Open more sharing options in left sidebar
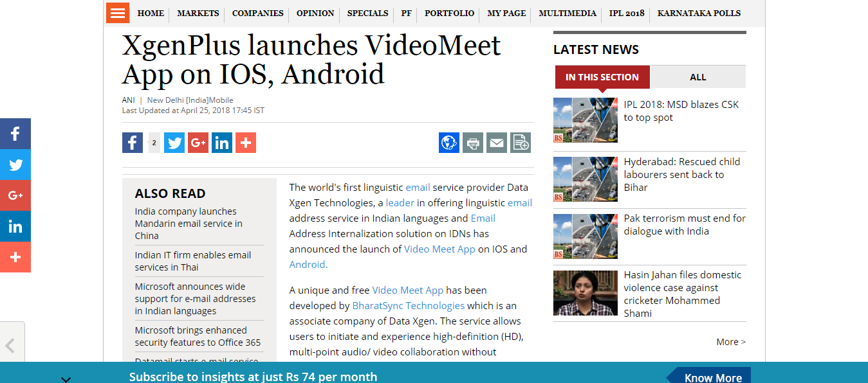868x383 pixels. pyautogui.click(x=15, y=257)
